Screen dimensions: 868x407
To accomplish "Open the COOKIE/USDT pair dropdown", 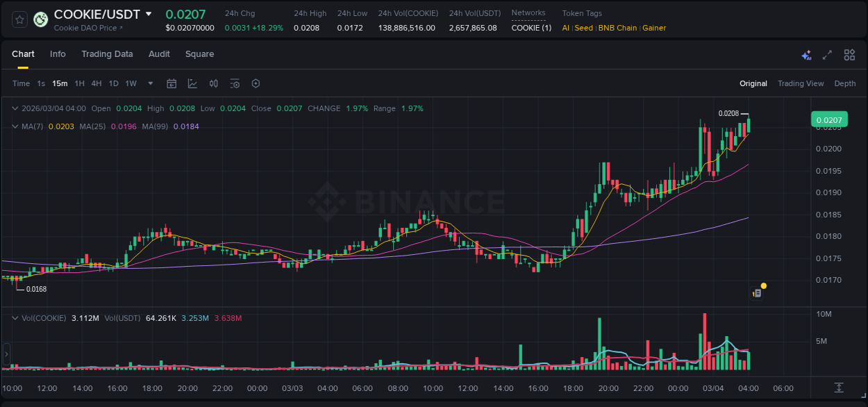I will coord(148,13).
